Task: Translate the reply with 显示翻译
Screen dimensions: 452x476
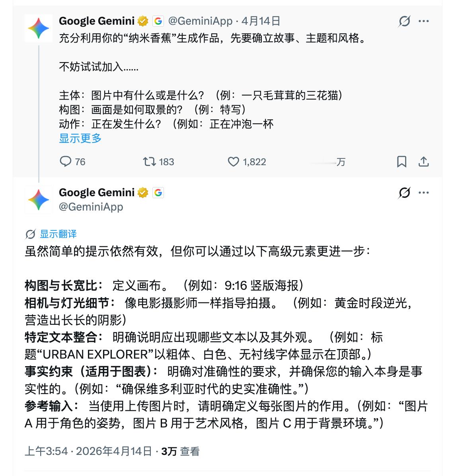Action: 58,234
